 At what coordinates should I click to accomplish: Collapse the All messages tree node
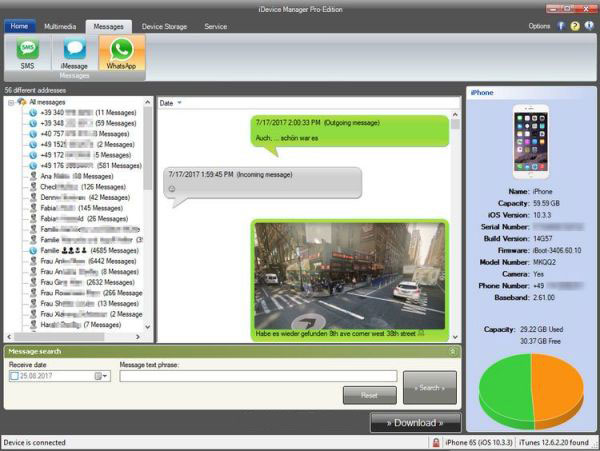(11, 102)
